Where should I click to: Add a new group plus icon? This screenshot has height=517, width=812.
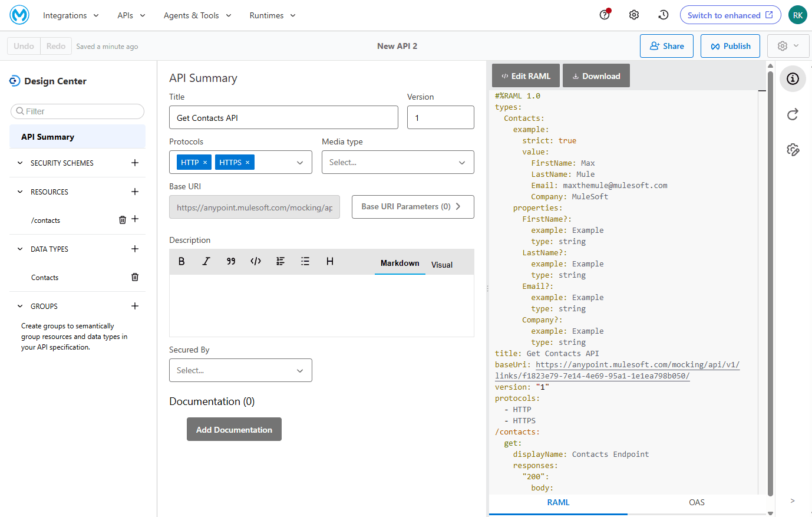click(x=135, y=306)
